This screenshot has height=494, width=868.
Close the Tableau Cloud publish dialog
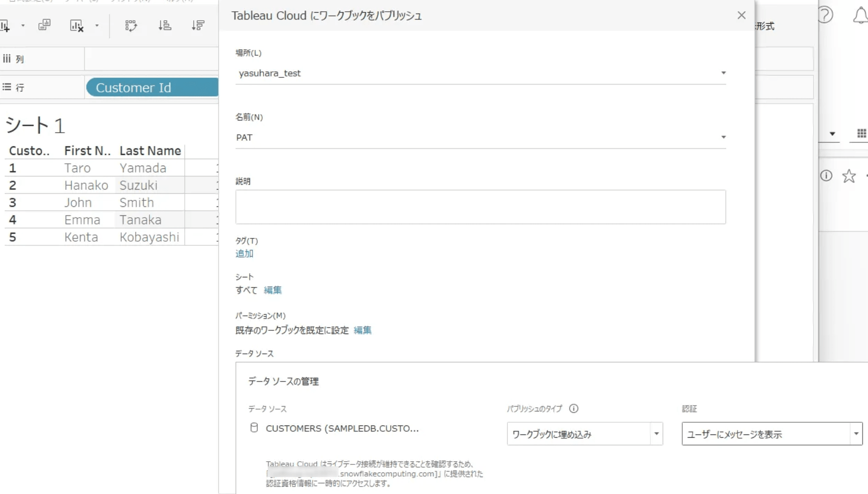741,15
